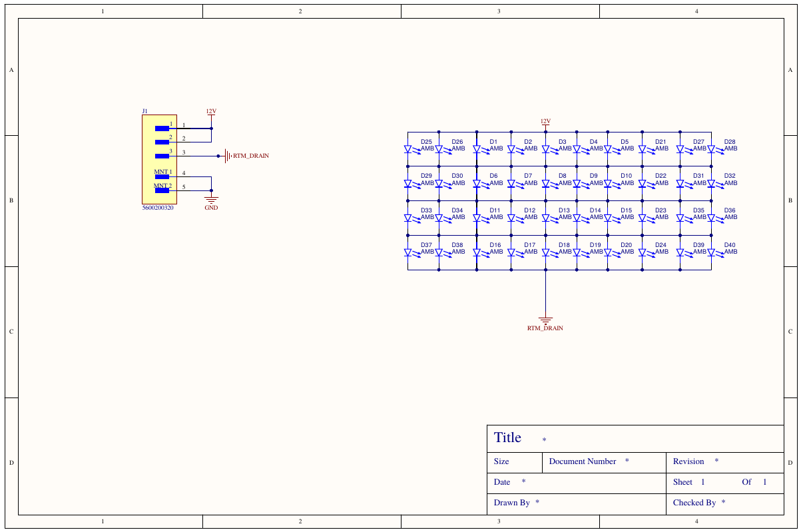Select the Sheet number field

pos(724,483)
